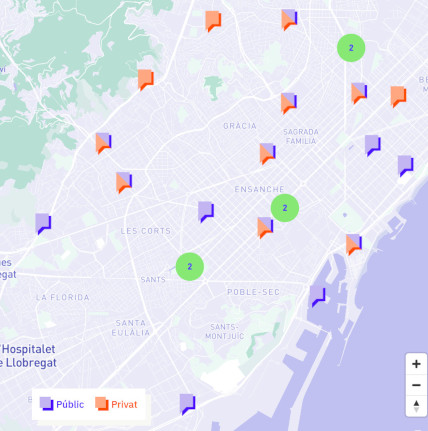Open the green cluster at top right

351,48
